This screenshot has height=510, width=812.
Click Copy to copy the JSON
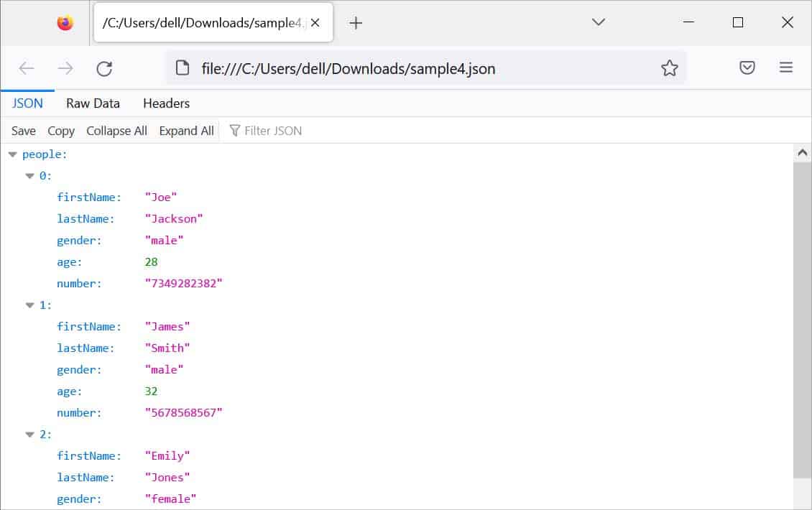coord(60,130)
